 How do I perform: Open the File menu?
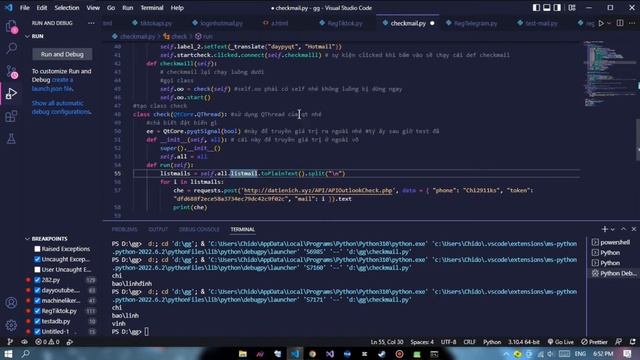(x=24, y=8)
